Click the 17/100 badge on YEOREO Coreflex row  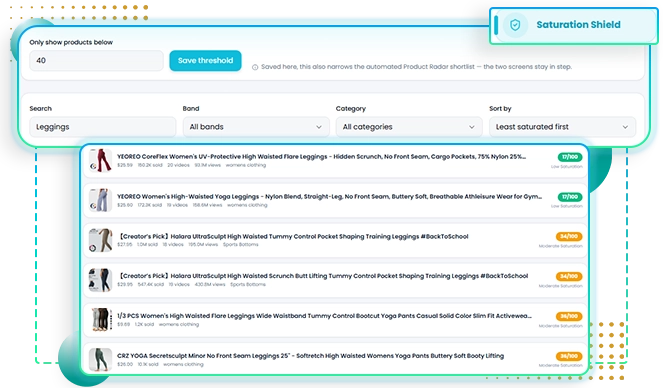[x=570, y=157]
